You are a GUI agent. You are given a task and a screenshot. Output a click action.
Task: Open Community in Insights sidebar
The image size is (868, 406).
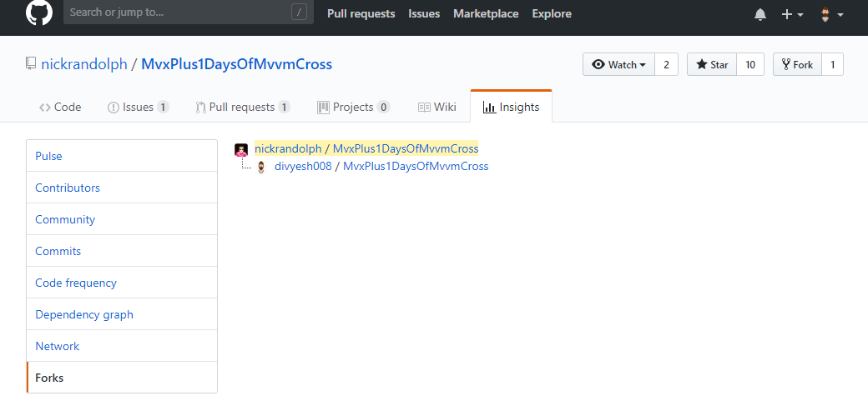122,219
